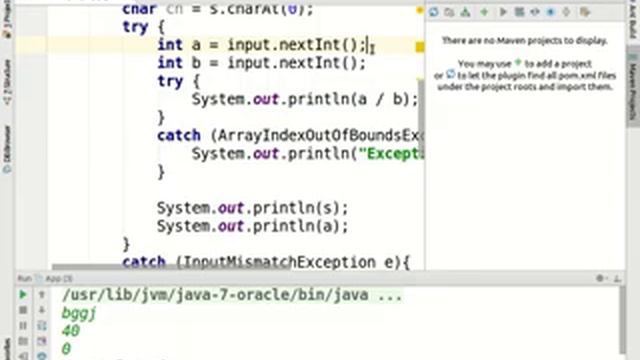Image resolution: width=640 pixels, height=360 pixels.
Task: Click the Execute Maven Goal icon
Action: (519, 12)
